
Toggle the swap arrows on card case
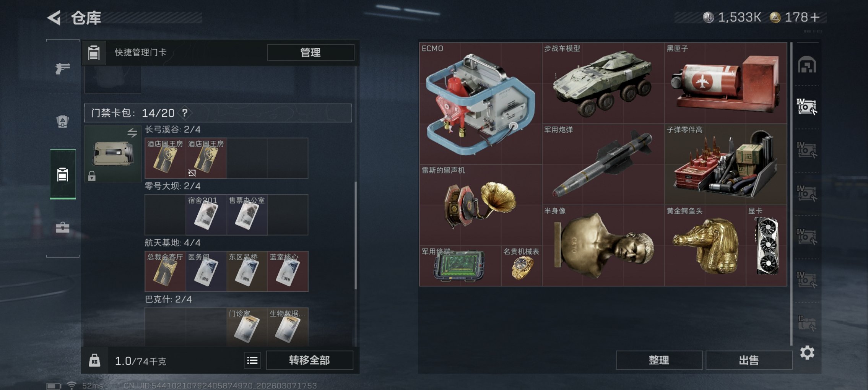pos(132,133)
